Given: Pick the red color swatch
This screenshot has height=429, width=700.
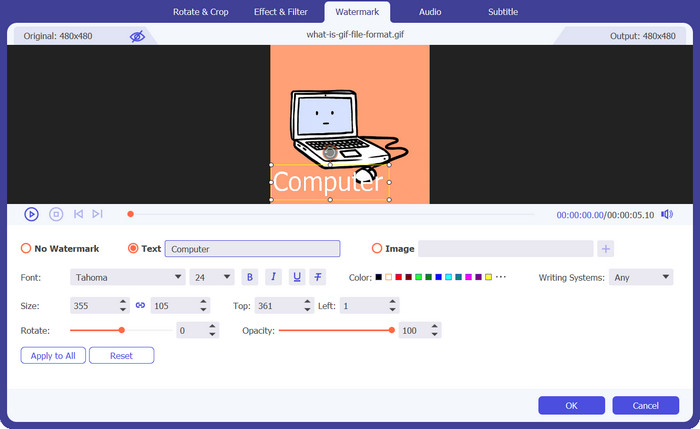Looking at the screenshot, I should 399,277.
